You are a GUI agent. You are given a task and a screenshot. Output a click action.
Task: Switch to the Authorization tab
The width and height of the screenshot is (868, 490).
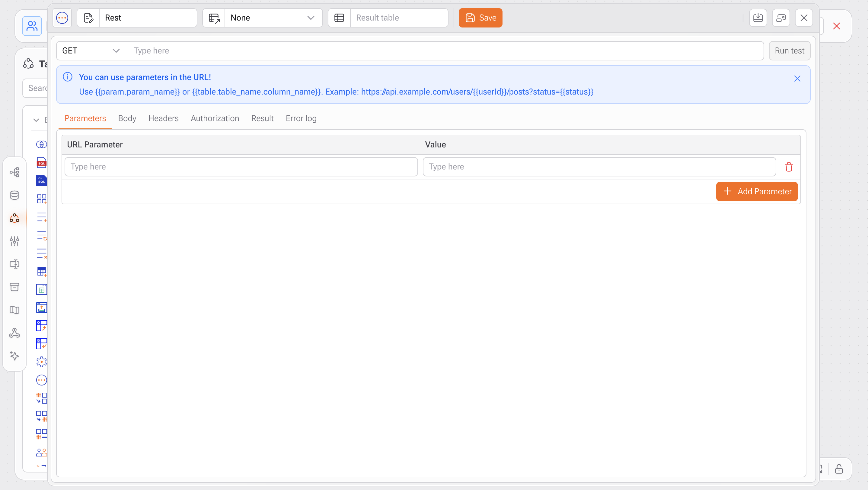(215, 118)
